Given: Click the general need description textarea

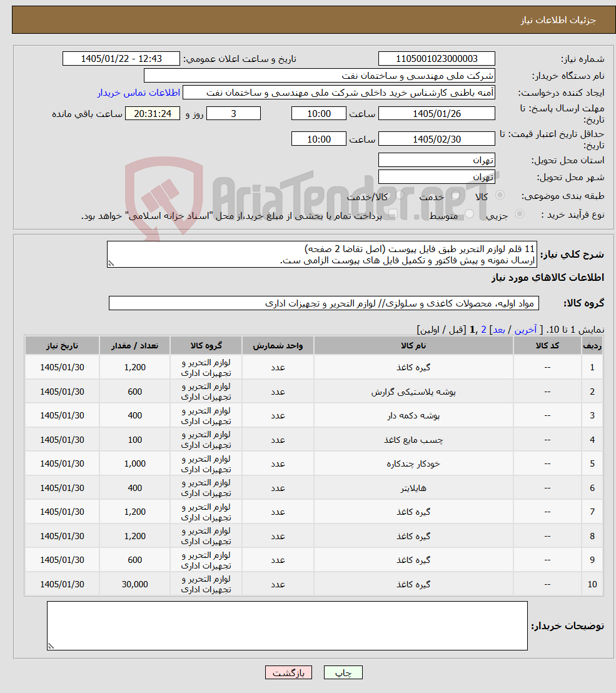Looking at the screenshot, I should [322, 255].
